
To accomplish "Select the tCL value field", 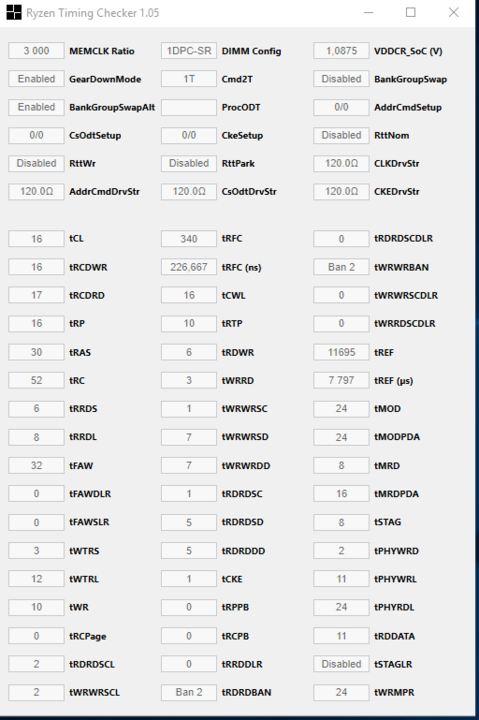I will (36, 239).
